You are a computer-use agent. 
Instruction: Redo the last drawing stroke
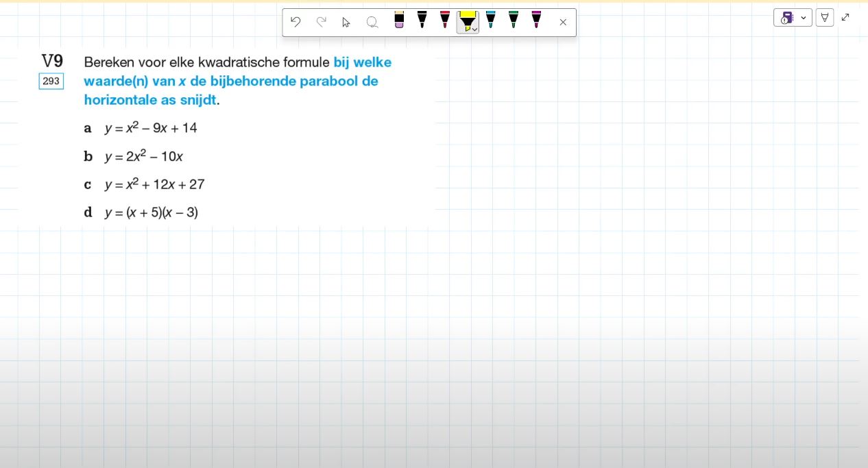tap(321, 22)
